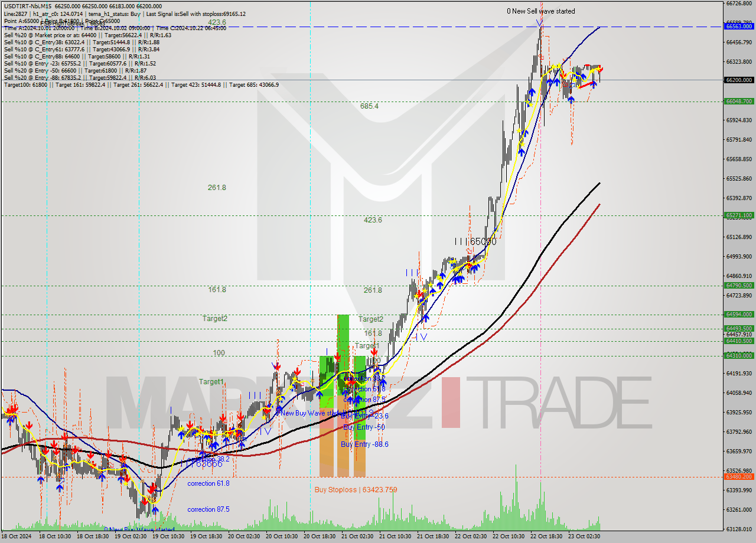Click the green 64493.500 price level tag
The image size is (756, 543).
tap(739, 329)
